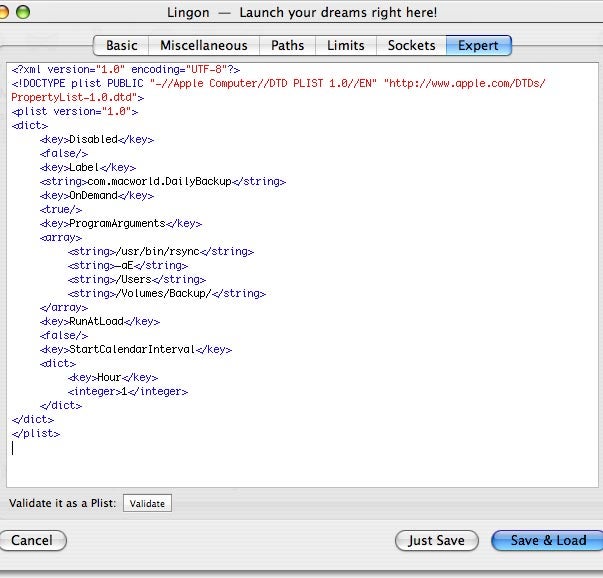Click the Hour key line
The image size is (603, 578).
[113, 378]
